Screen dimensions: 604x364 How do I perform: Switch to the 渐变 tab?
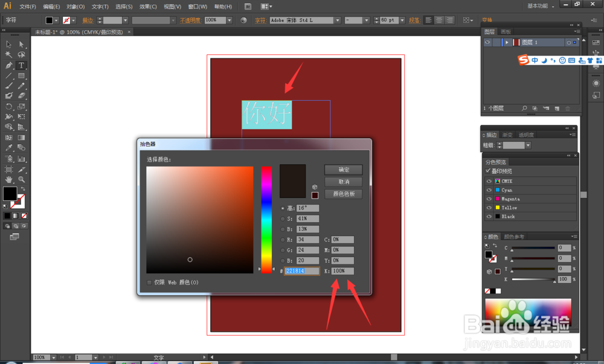click(x=507, y=135)
